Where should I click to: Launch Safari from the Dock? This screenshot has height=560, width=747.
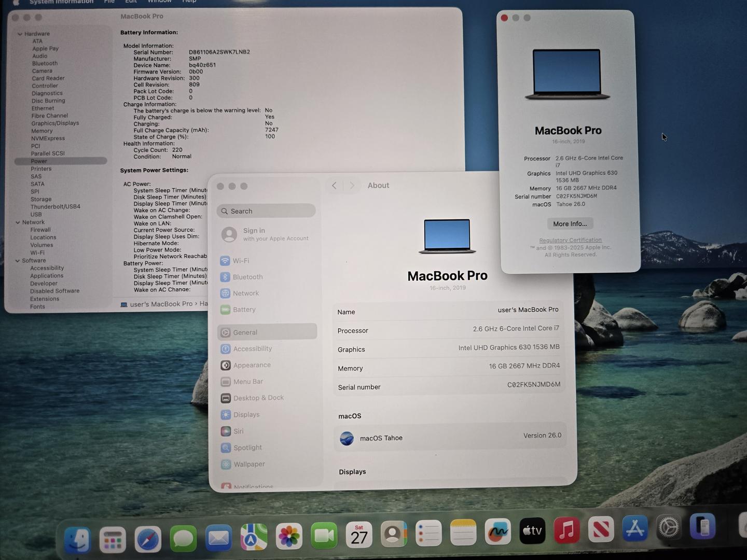[148, 540]
